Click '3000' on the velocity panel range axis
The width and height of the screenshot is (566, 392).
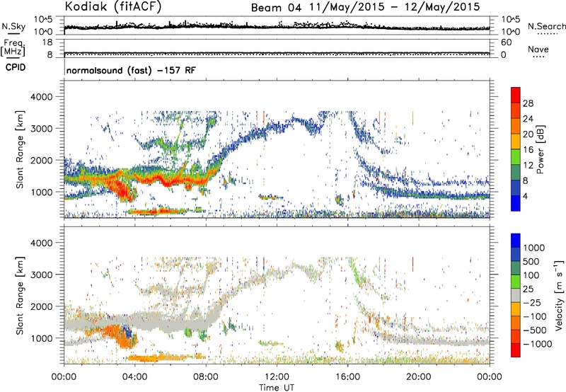41,275
